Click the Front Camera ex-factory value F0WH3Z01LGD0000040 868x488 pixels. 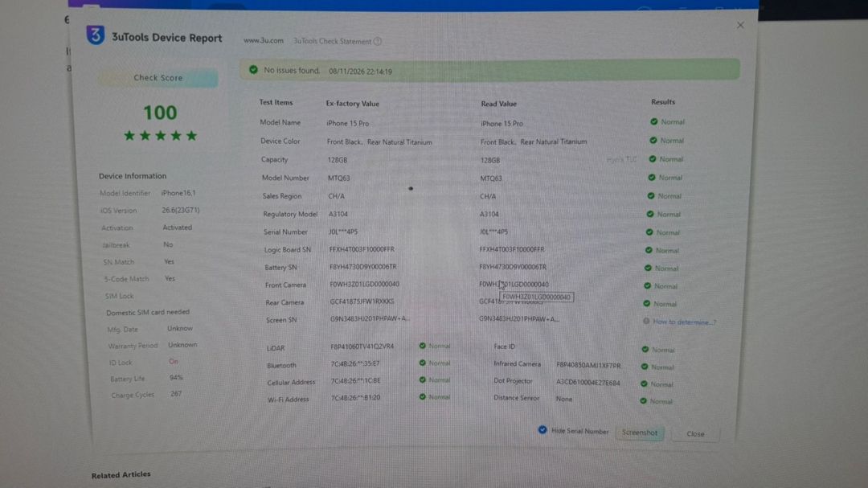364,284
